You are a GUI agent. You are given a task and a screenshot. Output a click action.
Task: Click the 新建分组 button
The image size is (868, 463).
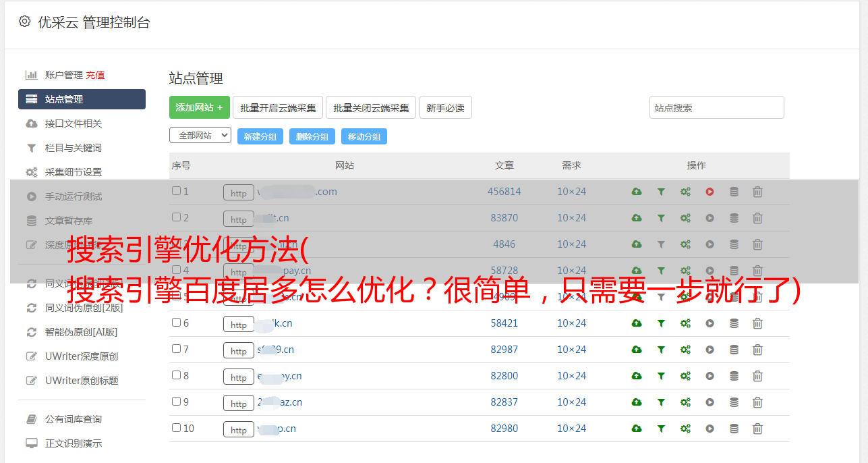click(x=260, y=136)
